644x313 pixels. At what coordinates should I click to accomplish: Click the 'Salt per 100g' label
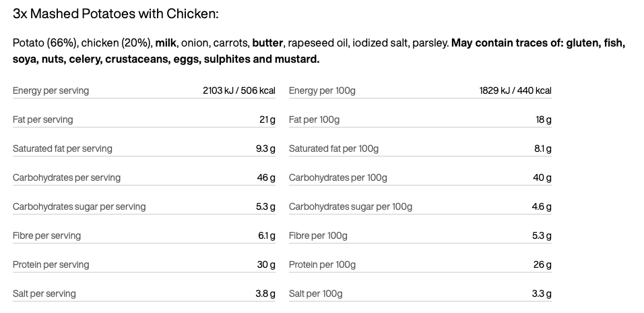[315, 293]
